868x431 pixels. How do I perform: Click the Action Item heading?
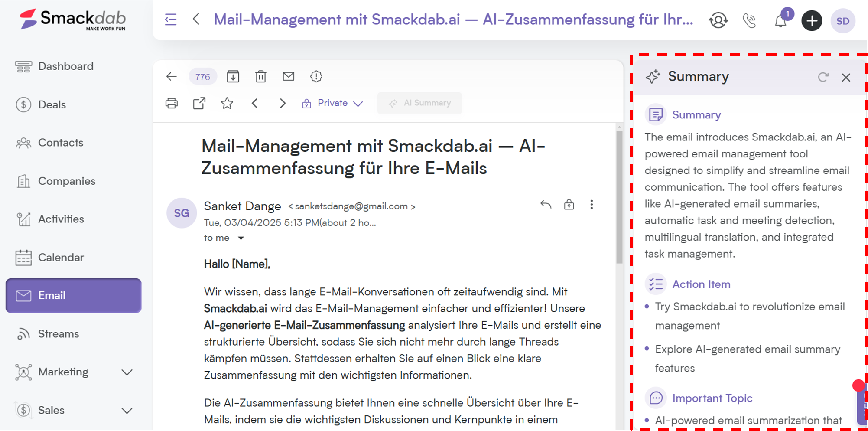(x=701, y=284)
